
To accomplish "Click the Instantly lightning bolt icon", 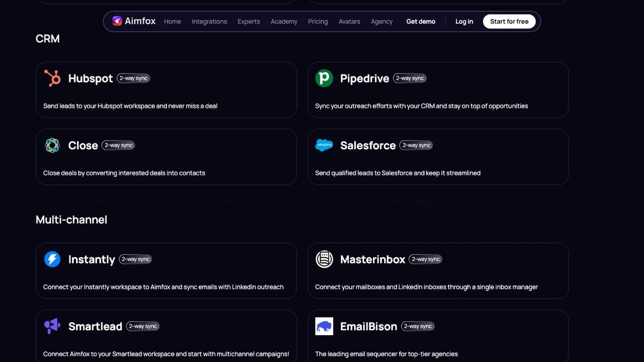I will (52, 260).
